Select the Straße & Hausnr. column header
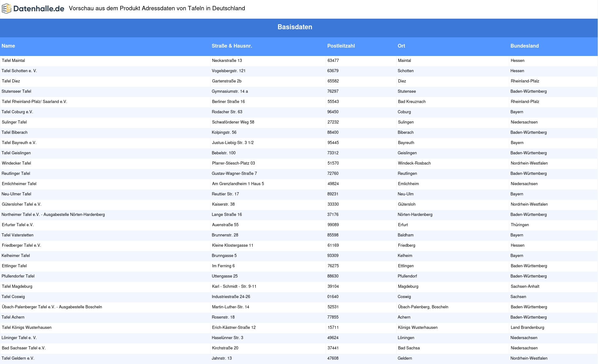 232,46
